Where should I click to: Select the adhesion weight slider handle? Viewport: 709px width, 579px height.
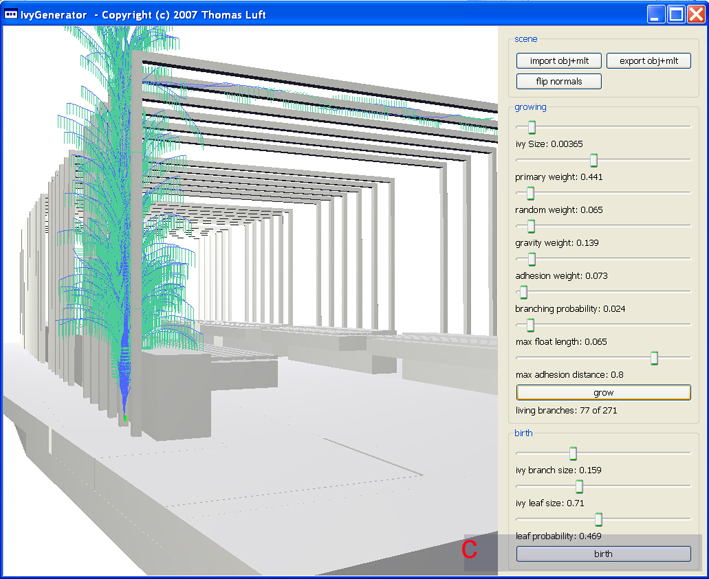coord(531,259)
